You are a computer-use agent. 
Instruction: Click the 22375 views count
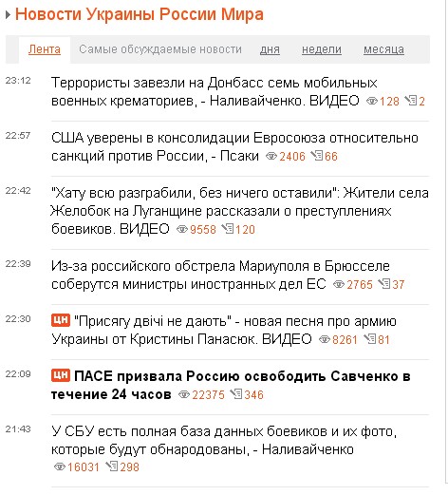(208, 395)
